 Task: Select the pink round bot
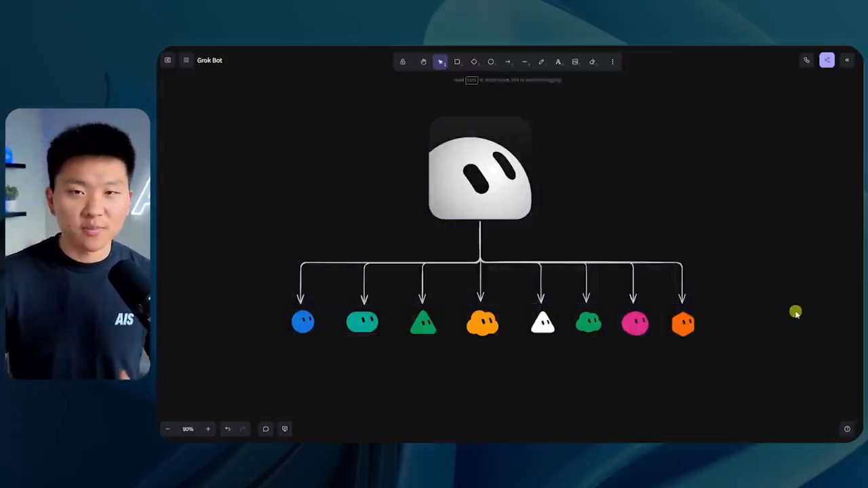pos(635,323)
